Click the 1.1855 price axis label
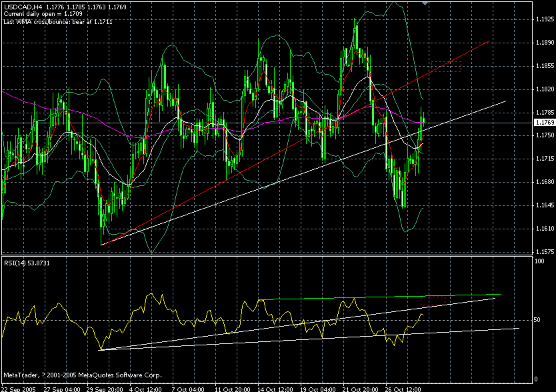 click(x=545, y=66)
